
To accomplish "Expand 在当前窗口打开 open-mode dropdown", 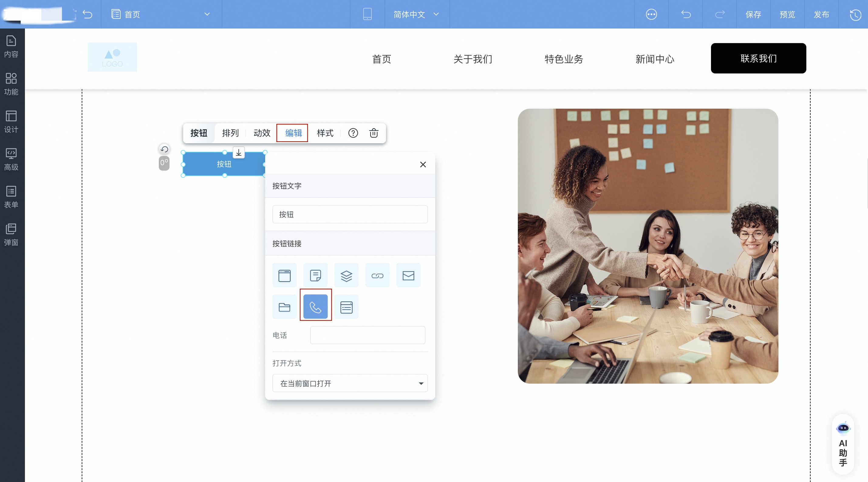I will pos(350,383).
